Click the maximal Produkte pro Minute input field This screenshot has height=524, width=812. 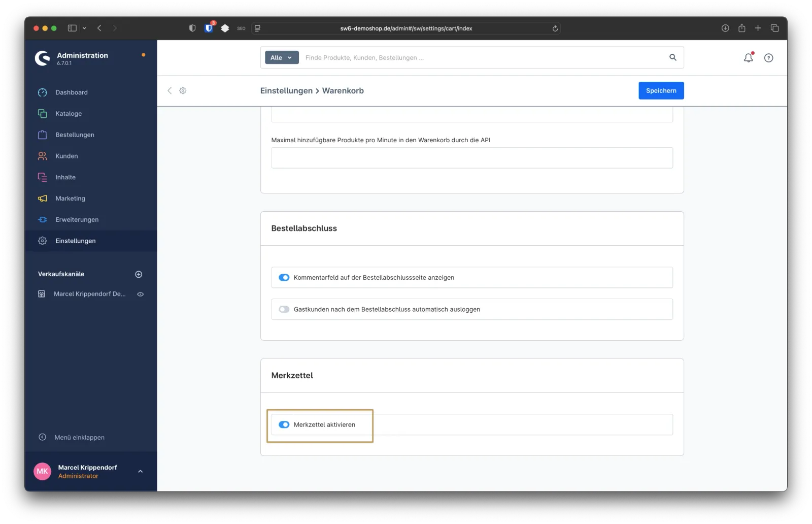(x=471, y=158)
